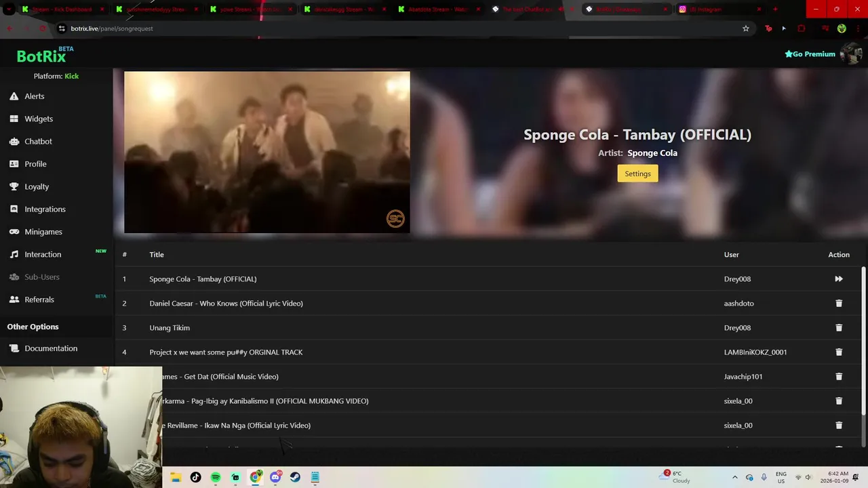
Task: Remove Unang Tikim from the queue
Action: (x=839, y=327)
